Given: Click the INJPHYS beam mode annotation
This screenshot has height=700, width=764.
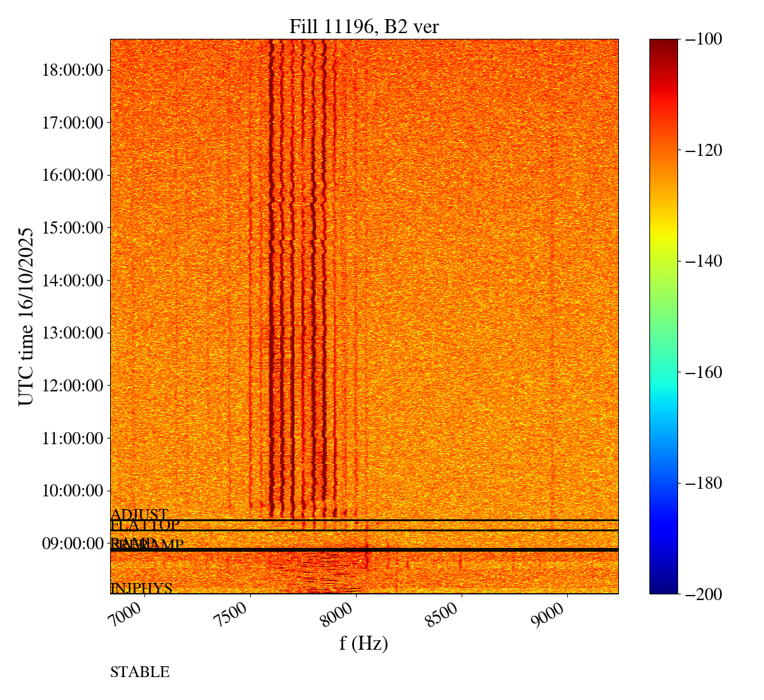Looking at the screenshot, I should [x=141, y=588].
